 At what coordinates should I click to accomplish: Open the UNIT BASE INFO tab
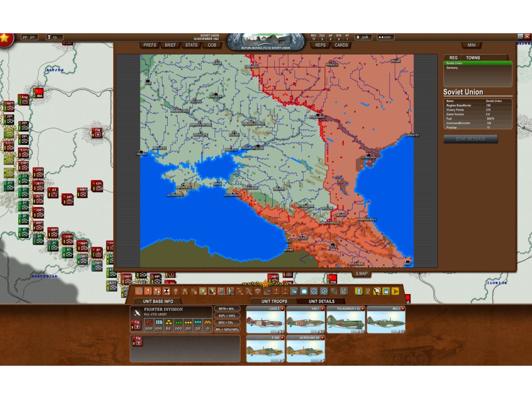[x=158, y=301]
